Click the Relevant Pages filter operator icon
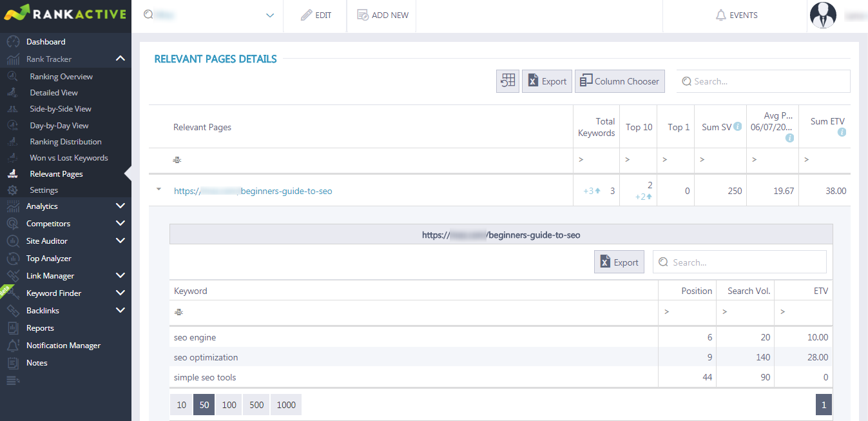The height and width of the screenshot is (421, 868). [177, 159]
